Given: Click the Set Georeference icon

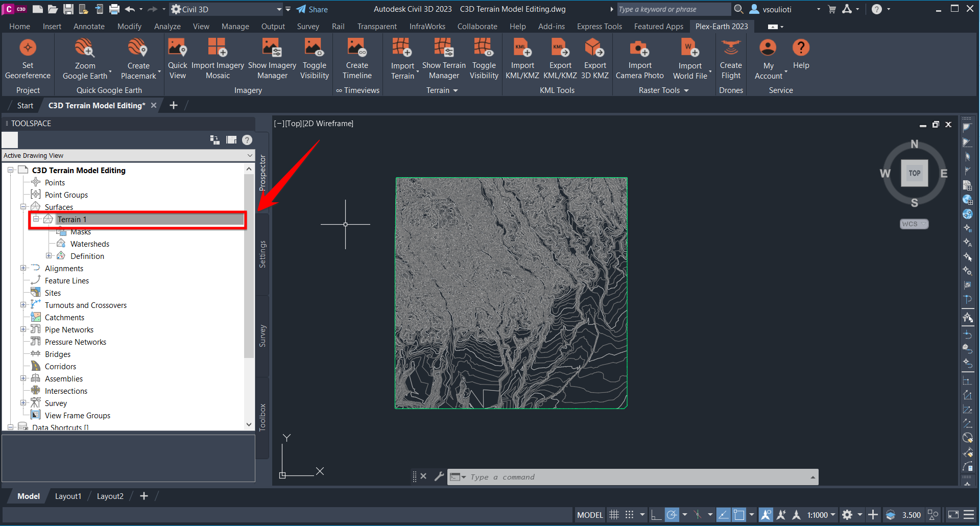Looking at the screenshot, I should click(x=28, y=48).
